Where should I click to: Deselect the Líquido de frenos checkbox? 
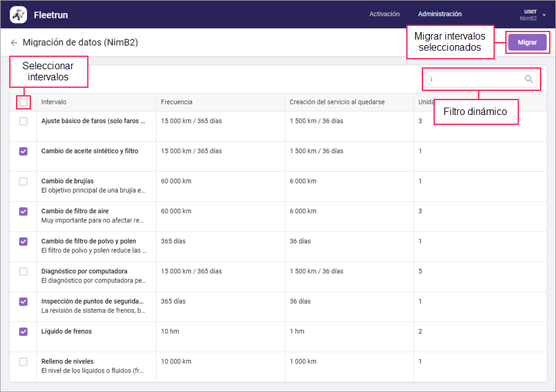[x=24, y=331]
